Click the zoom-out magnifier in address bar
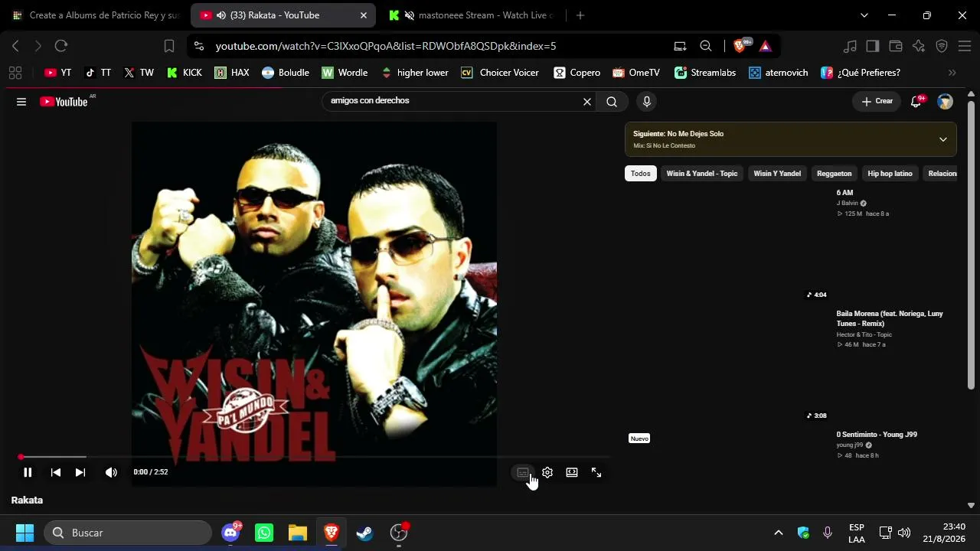The width and height of the screenshot is (980, 551). point(706,46)
